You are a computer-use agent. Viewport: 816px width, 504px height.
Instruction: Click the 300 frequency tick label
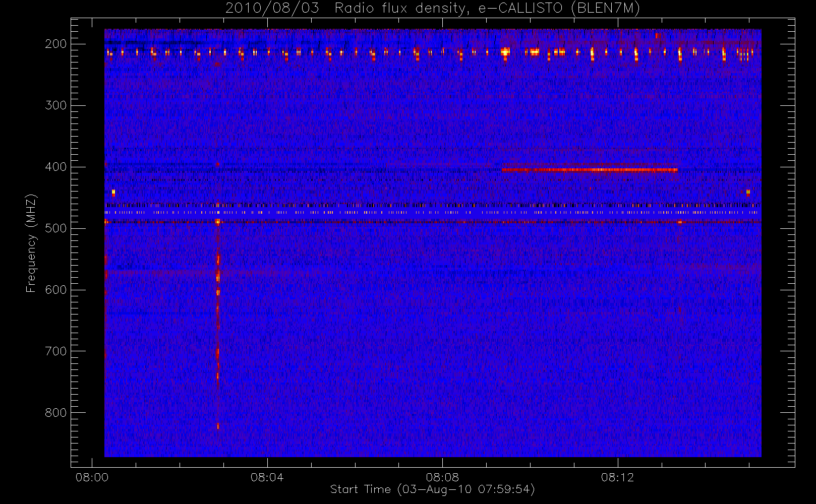point(56,105)
